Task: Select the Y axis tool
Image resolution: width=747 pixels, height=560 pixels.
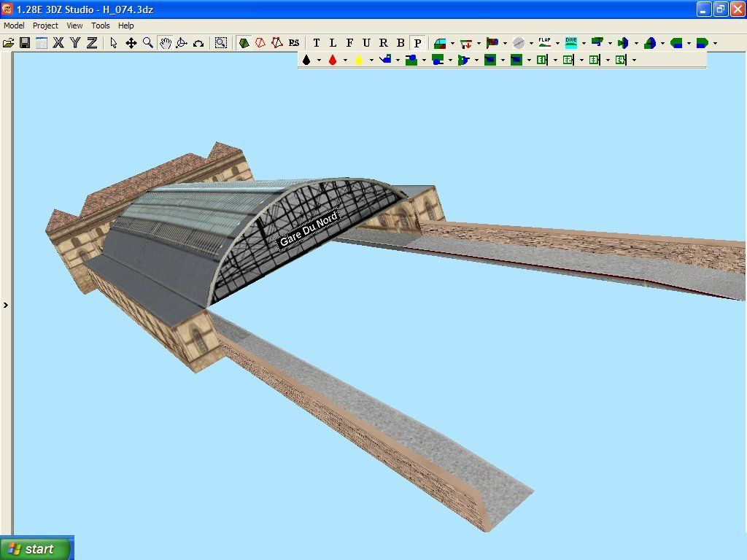Action: click(x=75, y=43)
